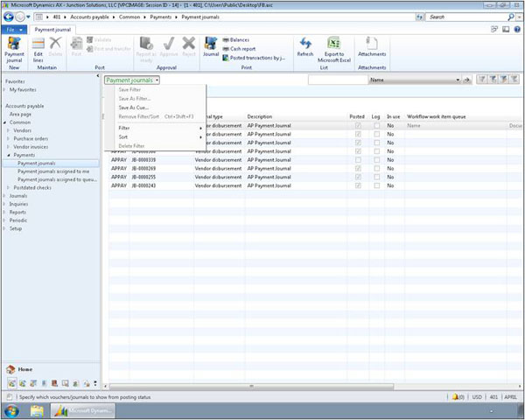The image size is (525, 420).
Task: Open the Name field selector dropdown
Action: [x=458, y=80]
